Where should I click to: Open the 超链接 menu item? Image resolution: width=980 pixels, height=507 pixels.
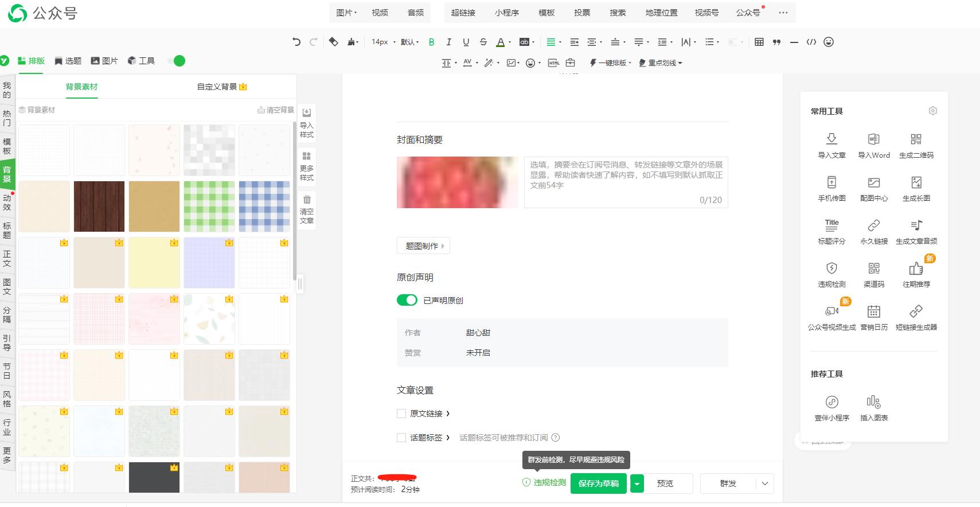click(x=463, y=13)
